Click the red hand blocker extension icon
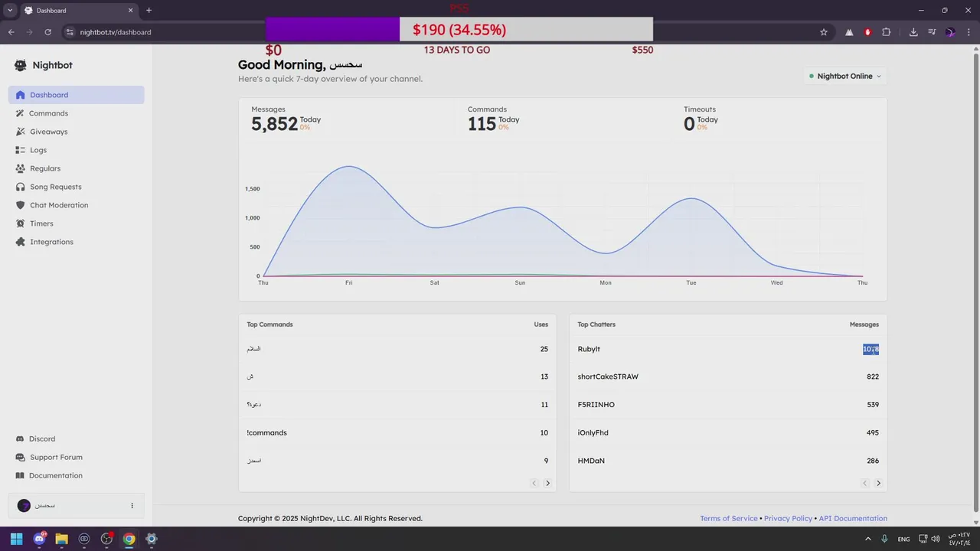Image resolution: width=980 pixels, height=551 pixels. pos(867,32)
